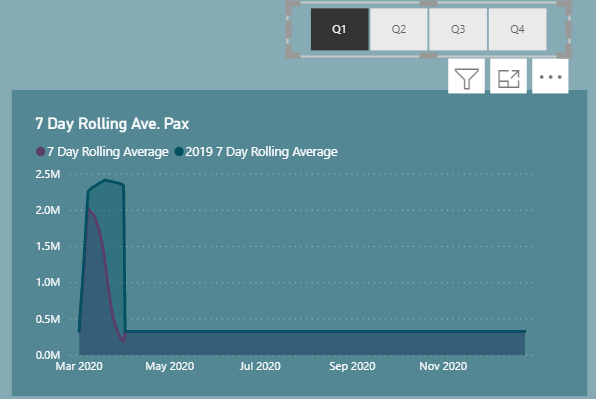Click the 'Nov 2020' axis label
The width and height of the screenshot is (596, 399).
click(443, 366)
